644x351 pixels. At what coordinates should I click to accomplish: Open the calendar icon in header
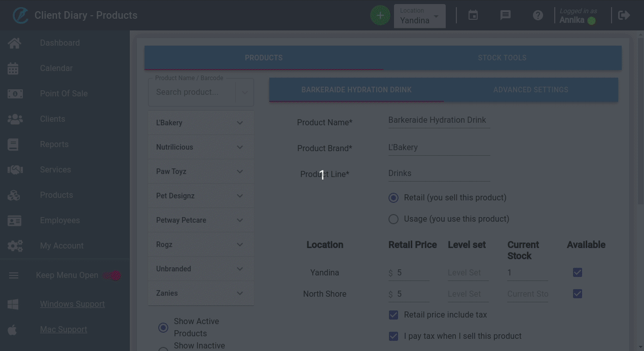click(473, 15)
